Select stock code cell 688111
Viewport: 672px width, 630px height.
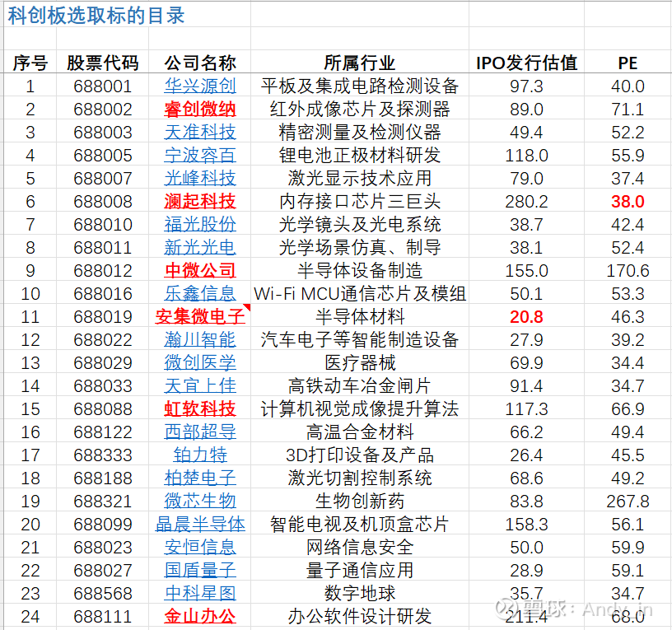(102, 616)
